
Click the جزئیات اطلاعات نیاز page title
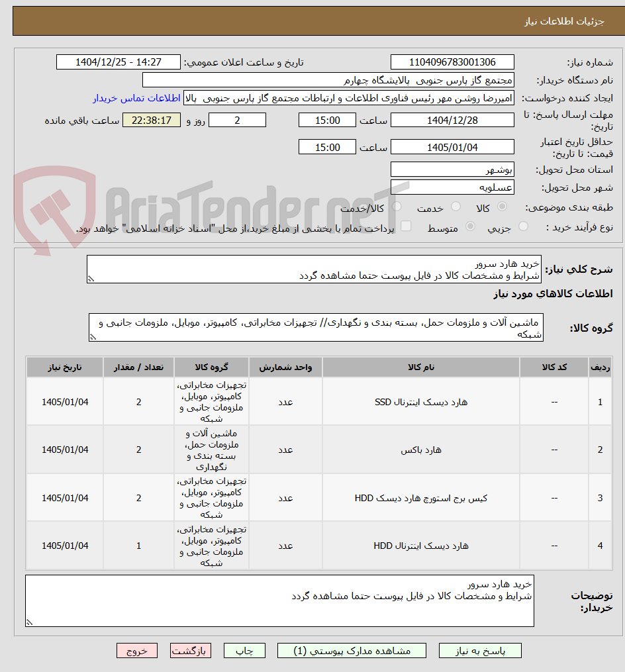pos(564,21)
